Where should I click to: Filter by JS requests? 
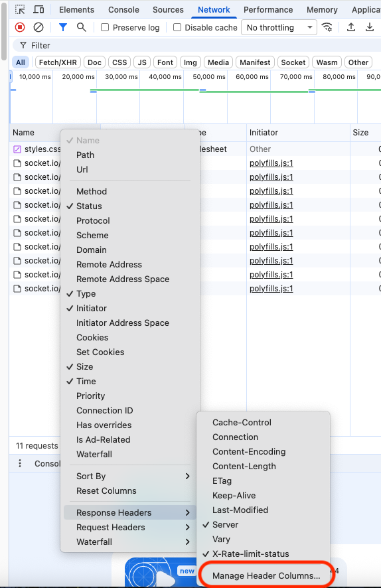pos(142,62)
